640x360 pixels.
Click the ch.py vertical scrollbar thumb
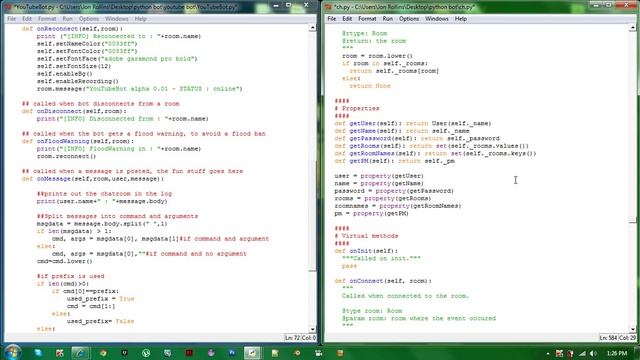632,221
